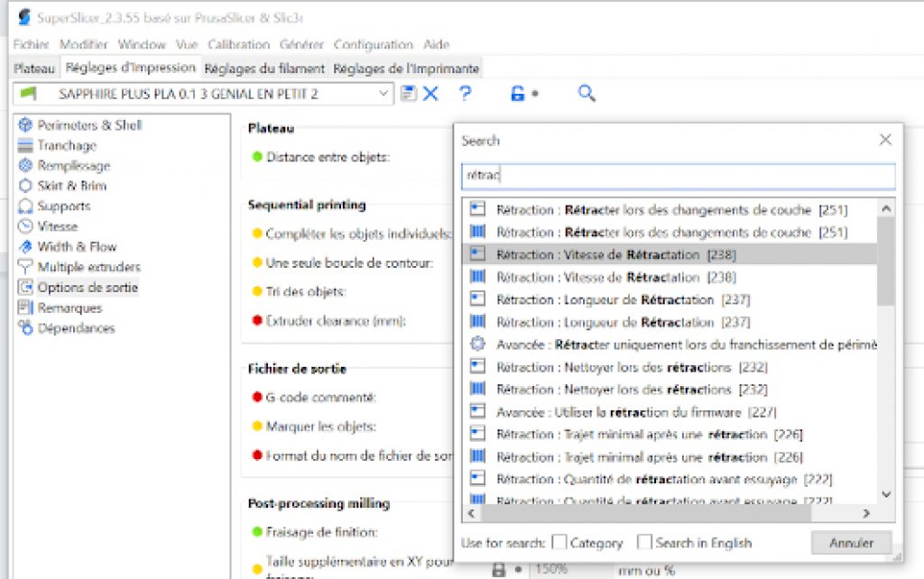Open the Modifier menu
Viewport: 924px width, 579px height.
(83, 44)
